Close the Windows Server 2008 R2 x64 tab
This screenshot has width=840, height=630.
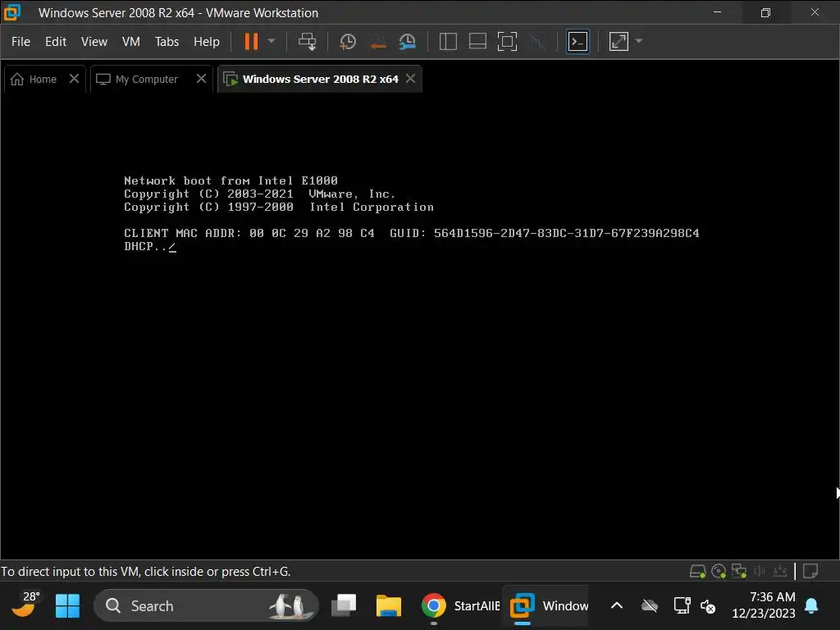coord(410,79)
